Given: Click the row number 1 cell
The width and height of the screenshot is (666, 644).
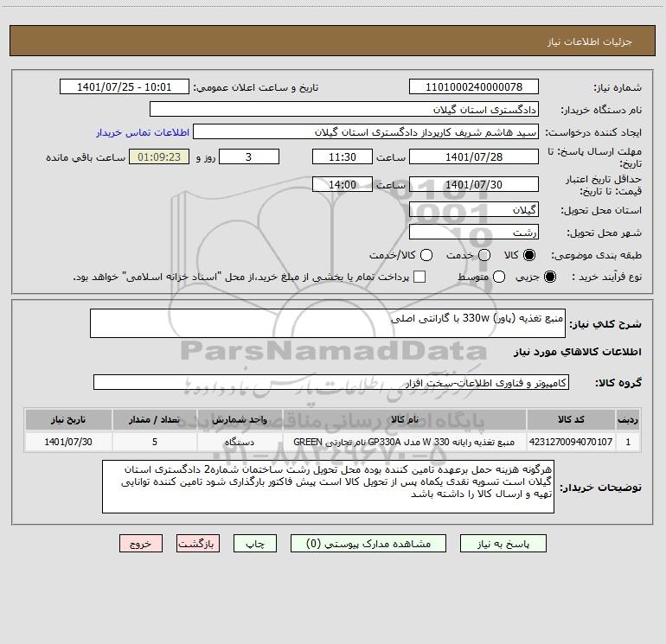Looking at the screenshot, I should [x=628, y=442].
